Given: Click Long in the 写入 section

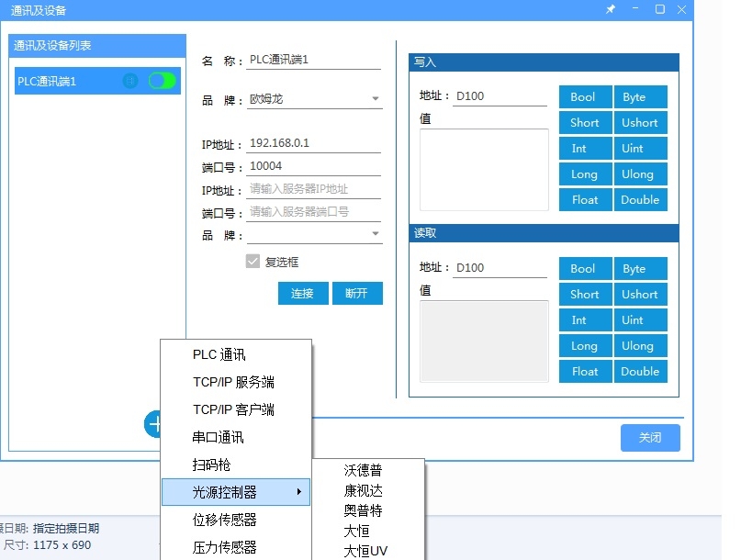Looking at the screenshot, I should click(x=585, y=174).
